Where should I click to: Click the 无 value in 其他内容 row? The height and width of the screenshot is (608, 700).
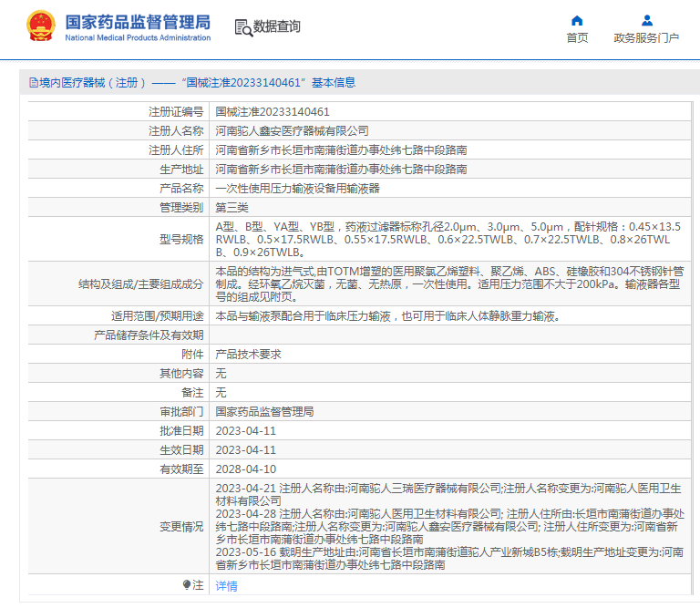click(221, 374)
